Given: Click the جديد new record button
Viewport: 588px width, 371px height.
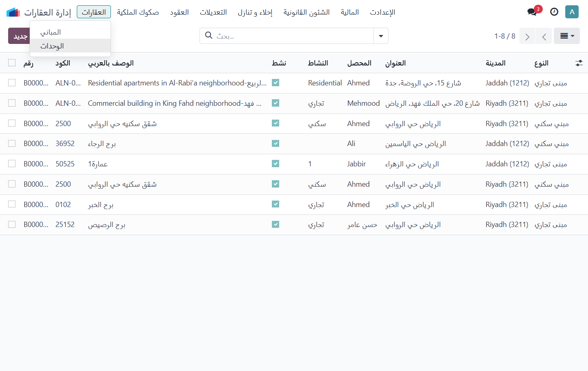Looking at the screenshot, I should (20, 36).
